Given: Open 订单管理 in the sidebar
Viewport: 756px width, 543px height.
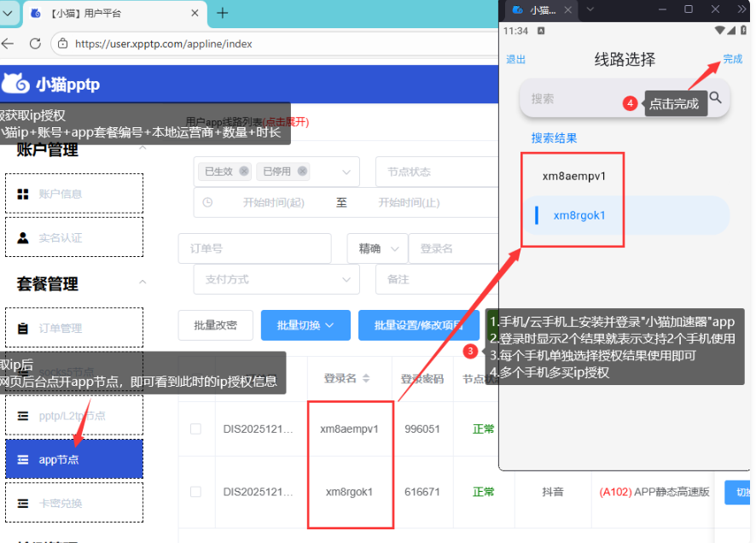Looking at the screenshot, I should (x=74, y=328).
